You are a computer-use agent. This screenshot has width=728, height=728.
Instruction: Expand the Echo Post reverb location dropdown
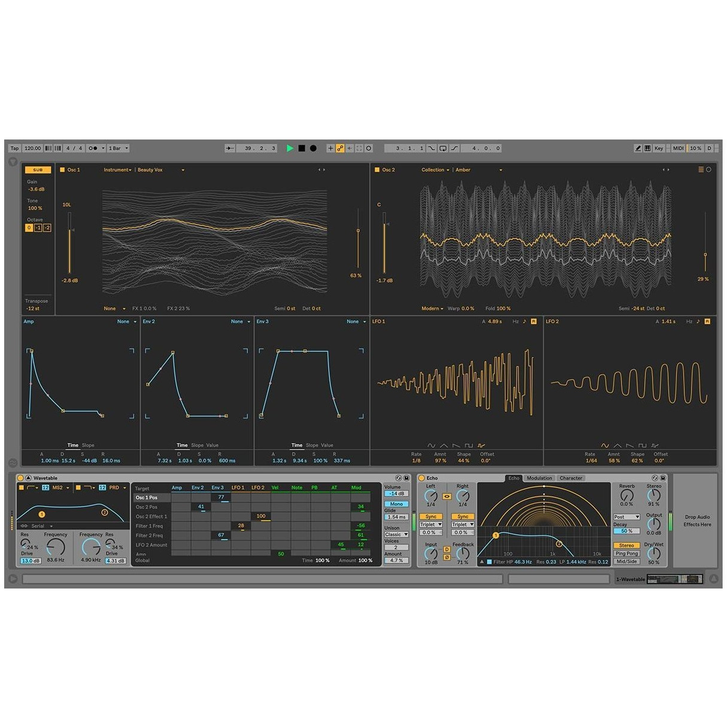coord(626,517)
